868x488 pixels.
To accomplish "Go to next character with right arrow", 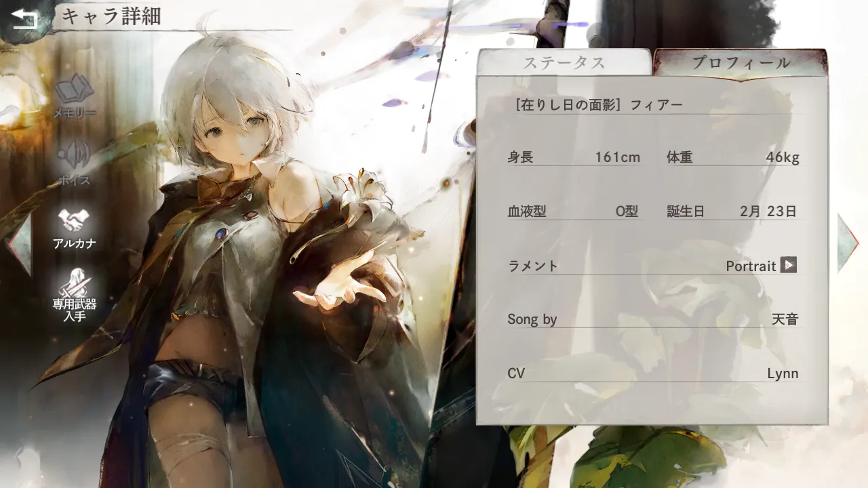I will 848,243.
